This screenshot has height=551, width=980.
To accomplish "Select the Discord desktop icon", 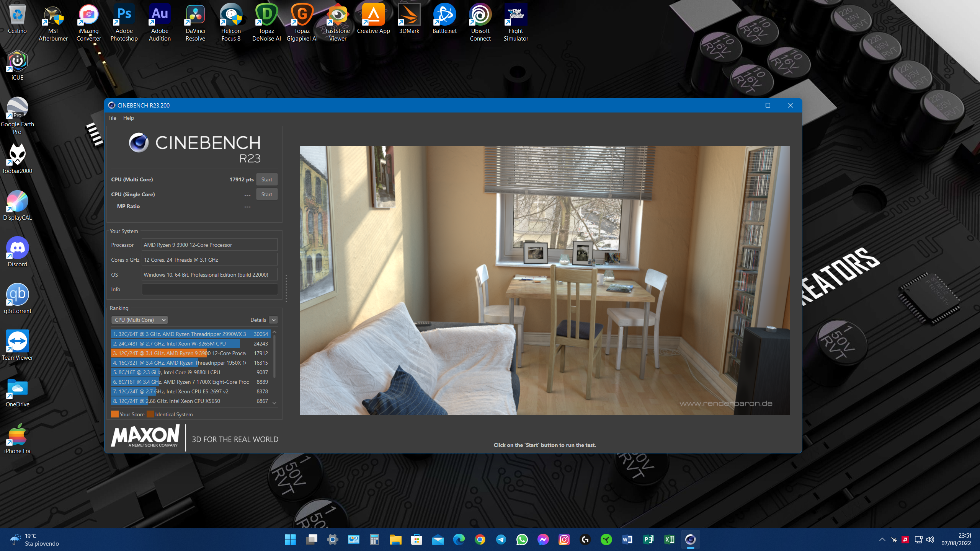I will (17, 252).
